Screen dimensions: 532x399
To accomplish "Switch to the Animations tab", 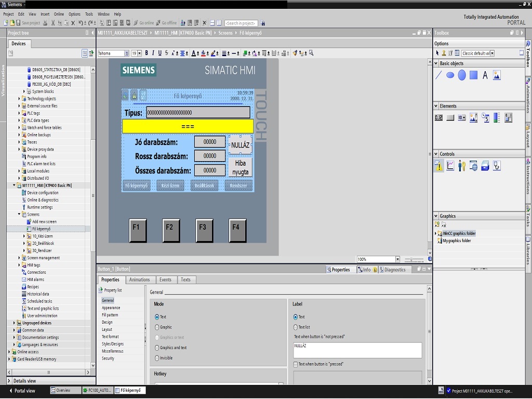I will tap(139, 280).
